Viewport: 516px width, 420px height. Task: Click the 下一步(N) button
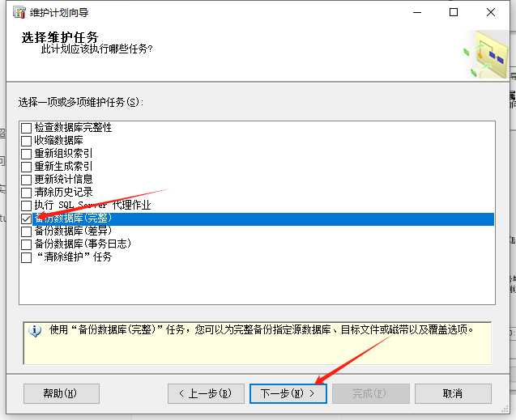click(288, 393)
